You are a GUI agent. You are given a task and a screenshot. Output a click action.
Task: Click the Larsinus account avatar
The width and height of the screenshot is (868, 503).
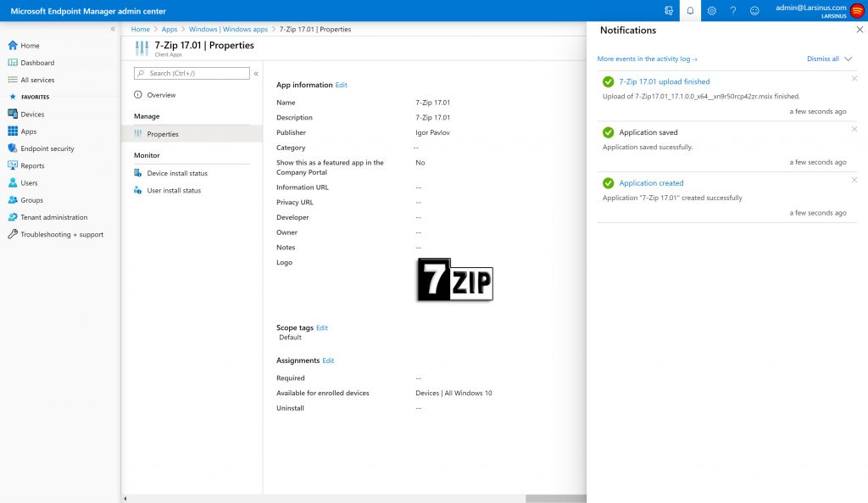pos(858,10)
